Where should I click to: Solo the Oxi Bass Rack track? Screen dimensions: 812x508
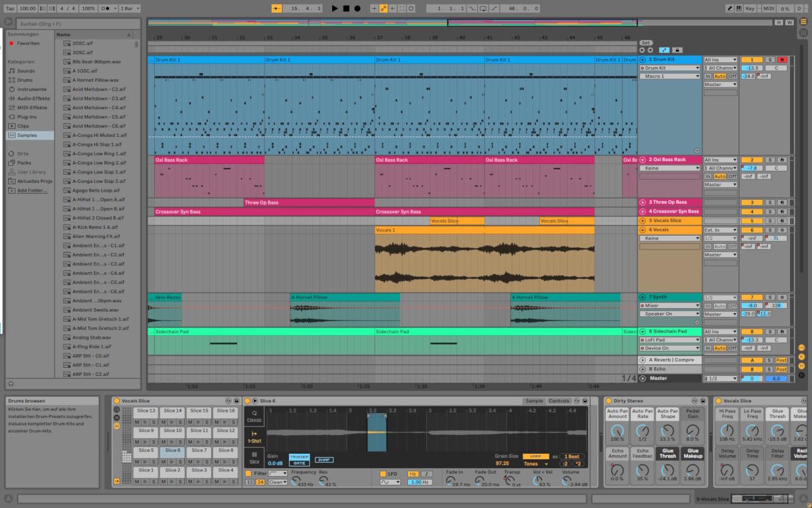point(770,159)
